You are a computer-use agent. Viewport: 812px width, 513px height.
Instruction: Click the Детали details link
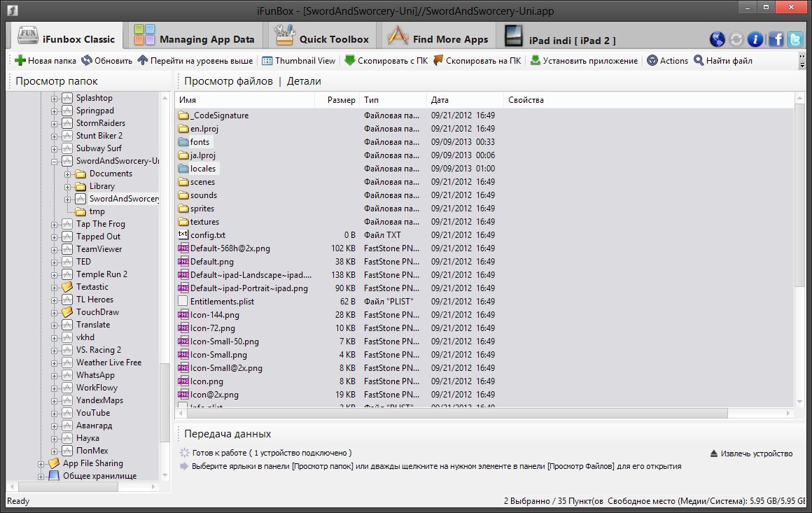(x=304, y=81)
